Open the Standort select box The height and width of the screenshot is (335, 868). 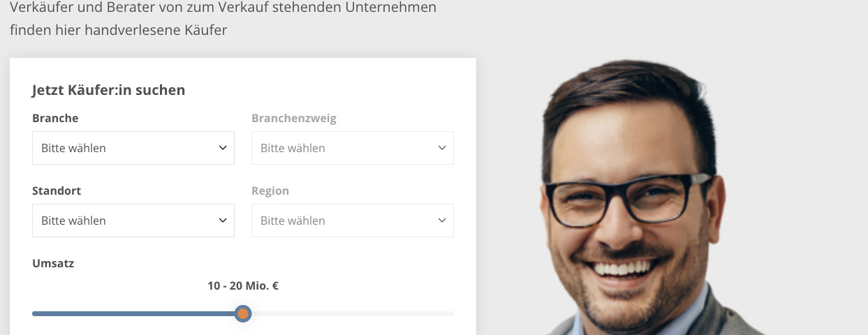tap(133, 221)
